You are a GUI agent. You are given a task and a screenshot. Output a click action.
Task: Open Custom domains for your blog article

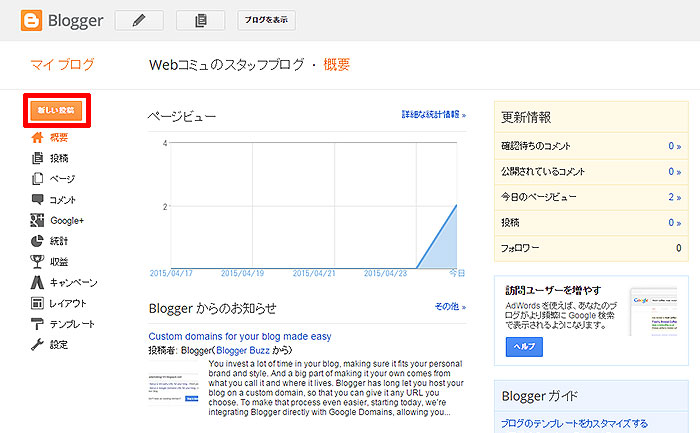[240, 336]
